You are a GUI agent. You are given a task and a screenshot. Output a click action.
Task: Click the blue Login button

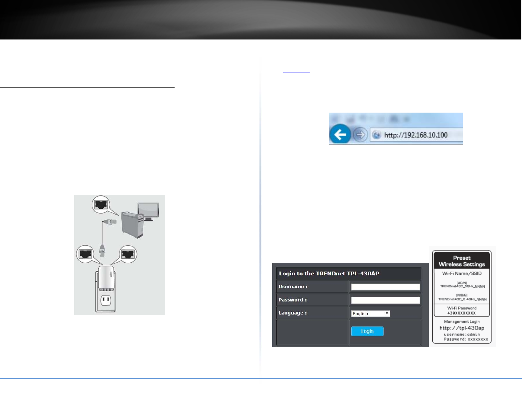pyautogui.click(x=367, y=331)
